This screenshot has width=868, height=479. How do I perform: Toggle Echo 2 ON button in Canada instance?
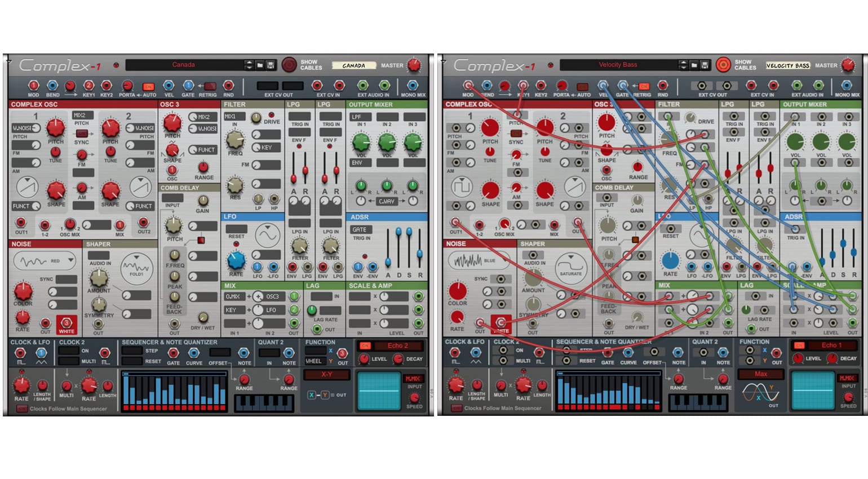coord(365,346)
